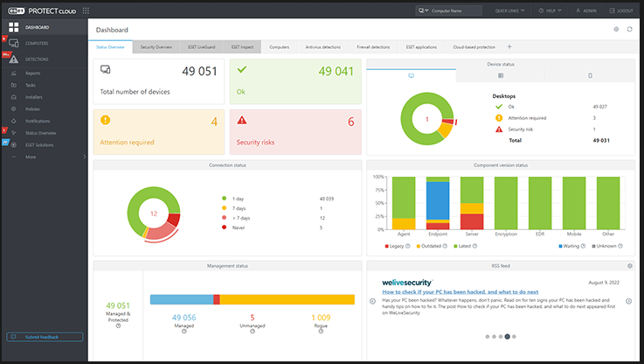Click the '1 day' connection legend row
Image resolution: width=644 pixels, height=364 pixels.
point(278,199)
